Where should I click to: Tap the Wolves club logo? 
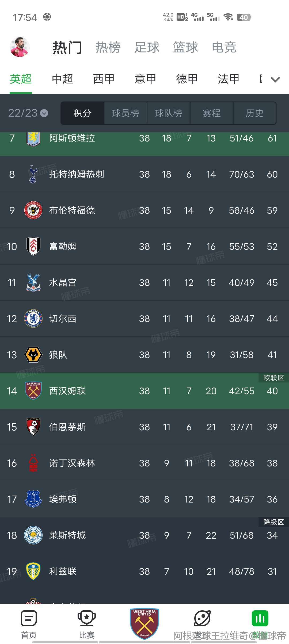click(33, 355)
